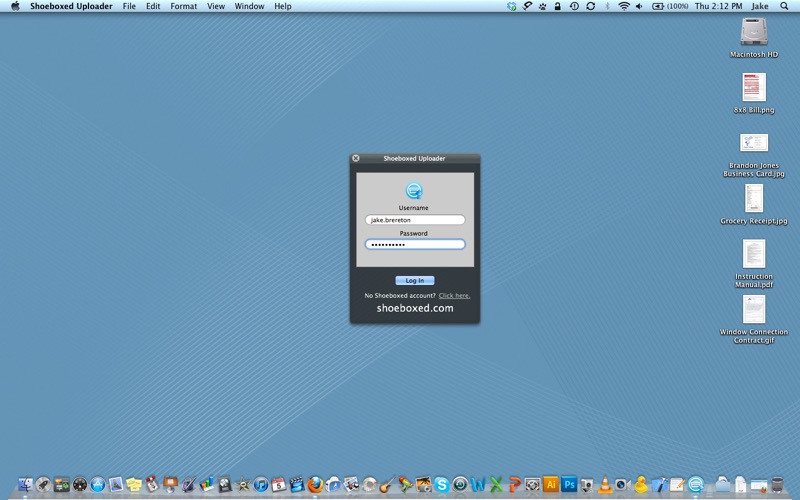Close the Shoeboxed Uploader login window

[x=356, y=158]
